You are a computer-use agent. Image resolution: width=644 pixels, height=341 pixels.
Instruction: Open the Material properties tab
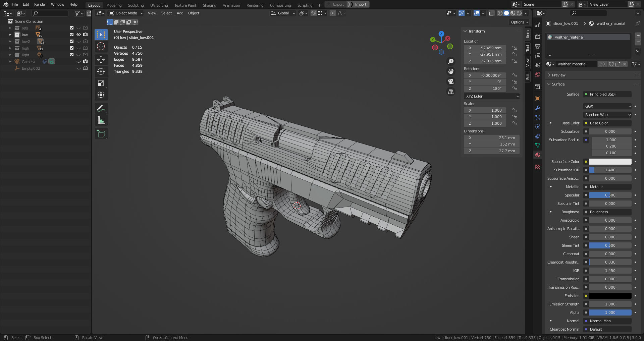coord(538,155)
